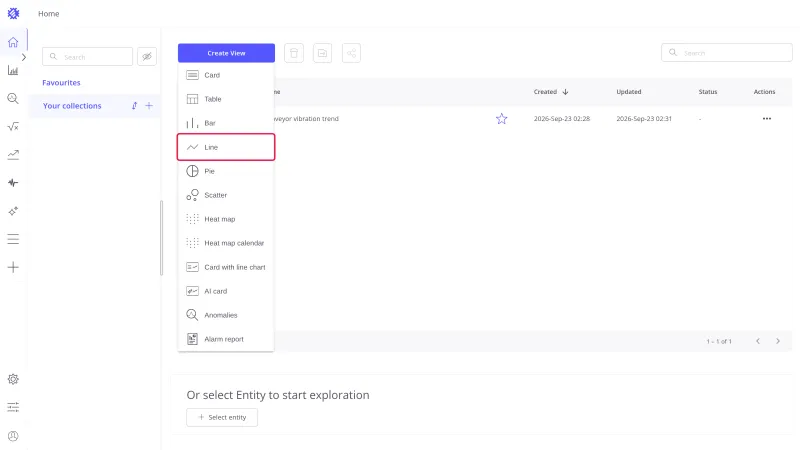This screenshot has height=450, width=800.
Task: Click the move-to toolbar icon
Action: pos(322,53)
